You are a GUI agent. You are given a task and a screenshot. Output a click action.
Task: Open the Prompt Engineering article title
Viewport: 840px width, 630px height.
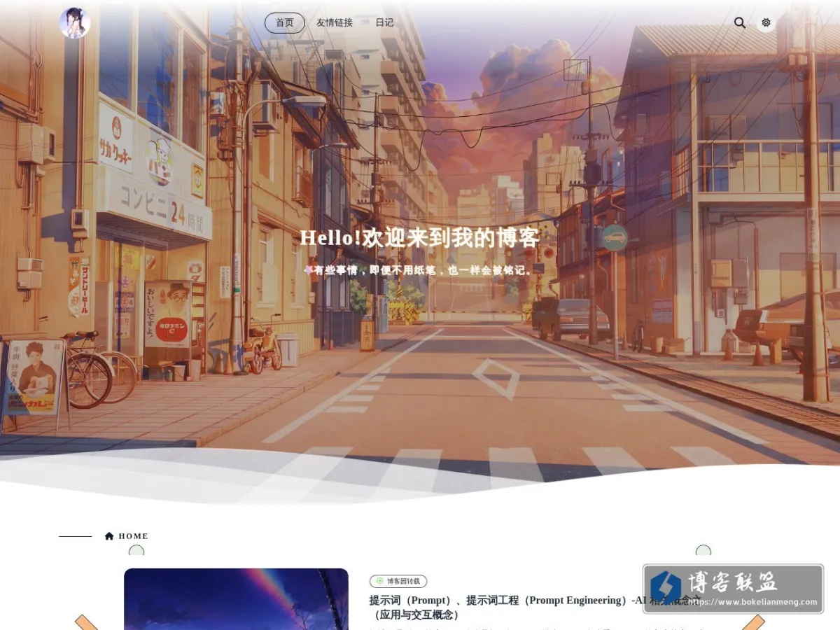(x=534, y=607)
